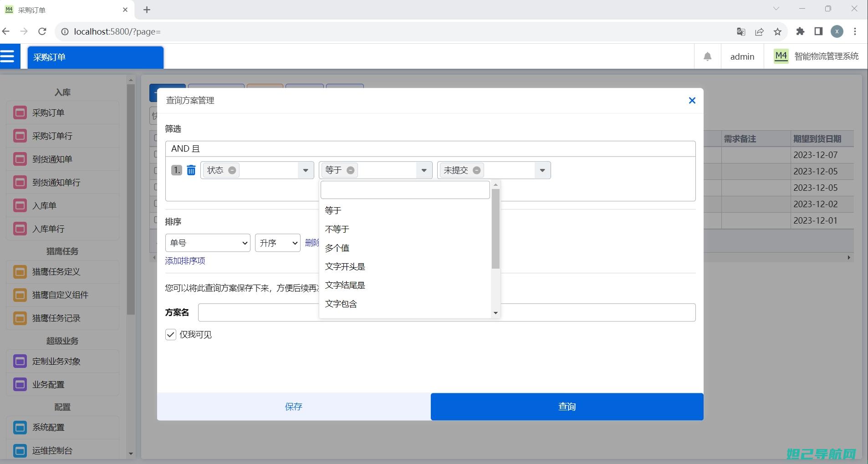The height and width of the screenshot is (464, 868).
Task: Click the 到货通知单 sidebar icon
Action: pos(20,159)
